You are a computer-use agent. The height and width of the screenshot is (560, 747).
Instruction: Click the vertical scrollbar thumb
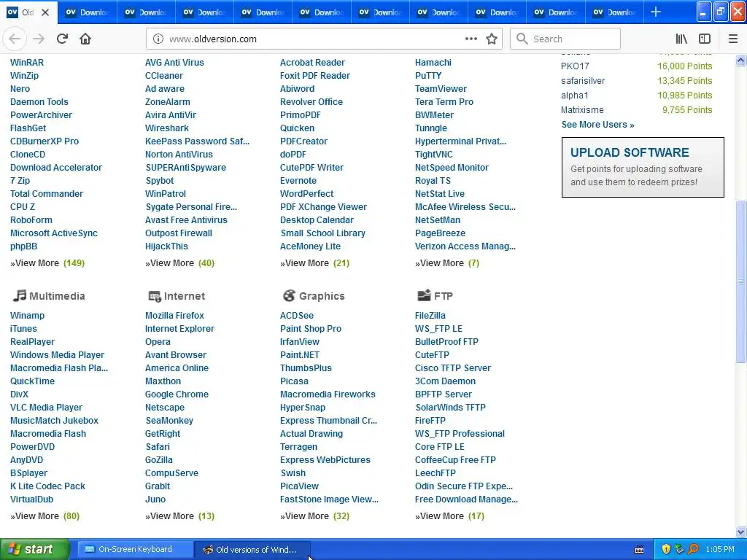(x=740, y=281)
